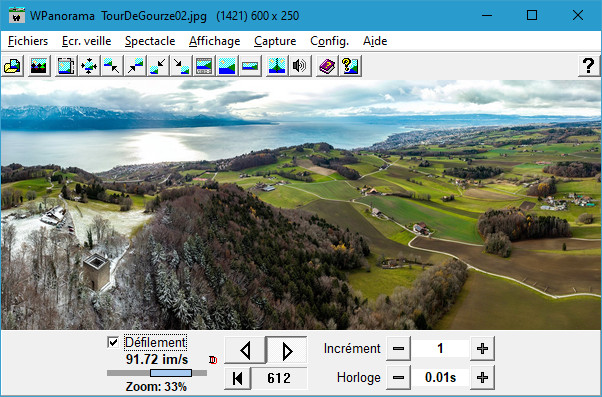This screenshot has width=602, height=397.
Task: Increase Horloge with the plus button
Action: [482, 378]
